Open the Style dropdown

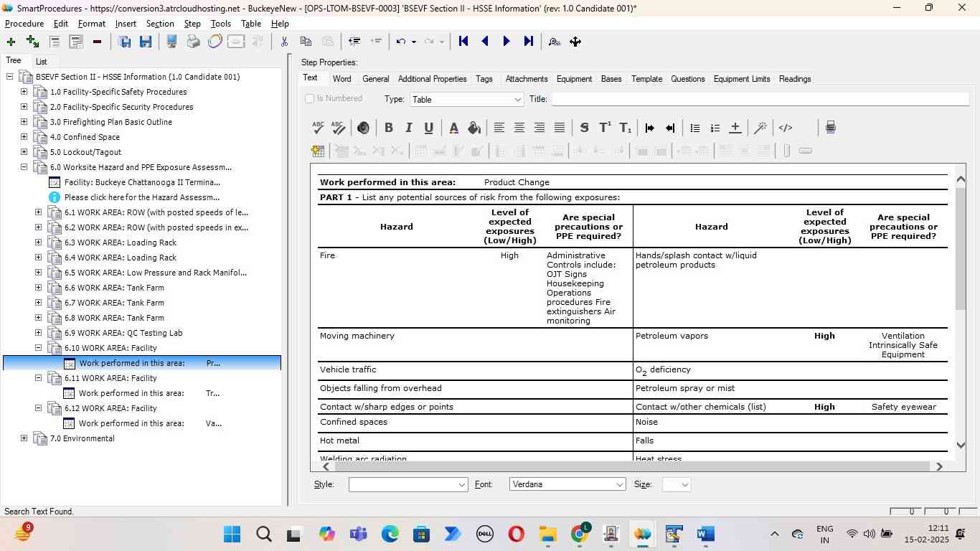point(408,485)
